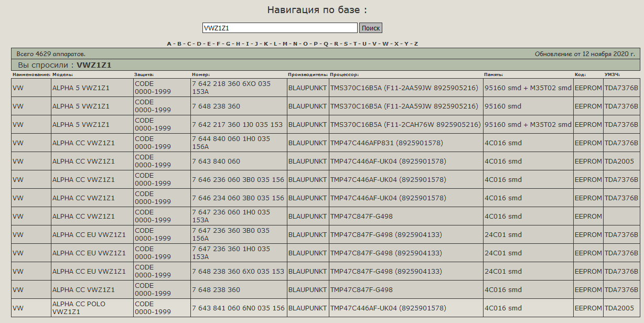The height and width of the screenshot is (323, 644).
Task: Choose index letter Z
Action: pyautogui.click(x=416, y=44)
